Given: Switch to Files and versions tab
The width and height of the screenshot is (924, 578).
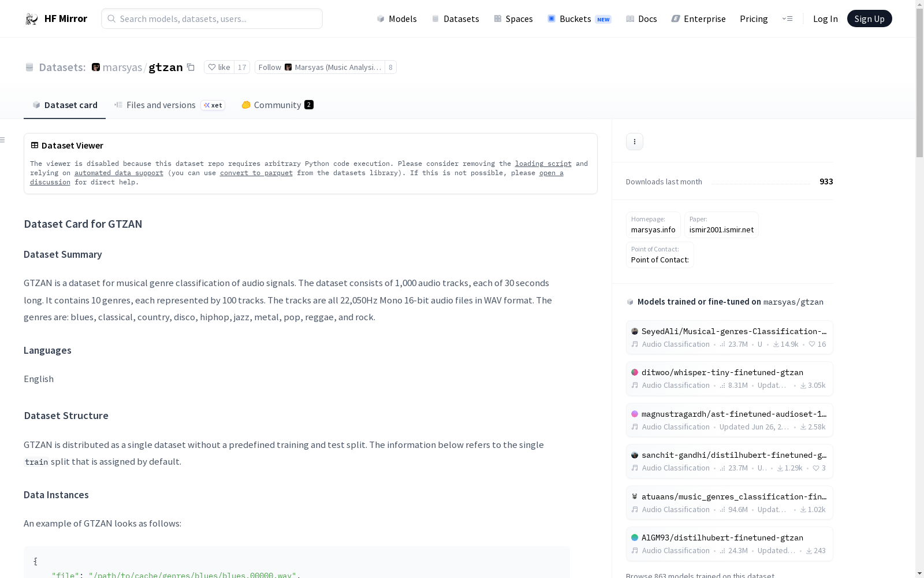Looking at the screenshot, I should tap(169, 105).
